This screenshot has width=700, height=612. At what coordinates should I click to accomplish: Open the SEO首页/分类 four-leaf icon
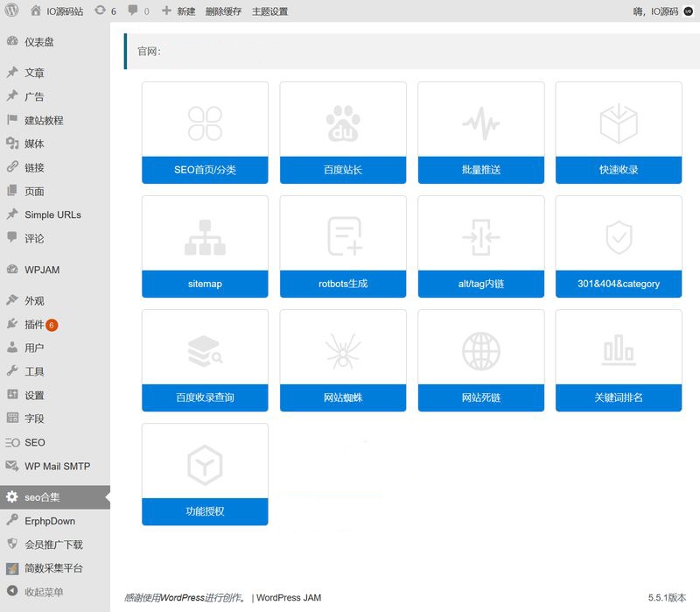coord(205,123)
